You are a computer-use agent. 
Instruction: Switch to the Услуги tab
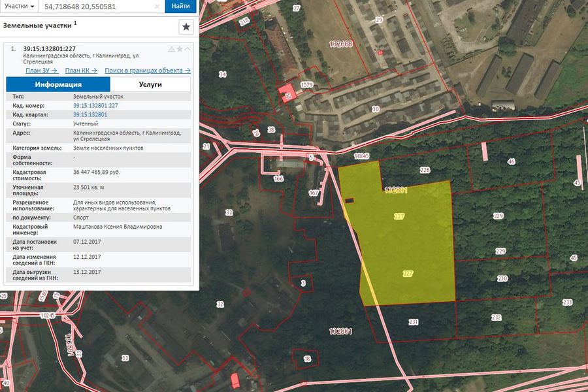pos(150,84)
